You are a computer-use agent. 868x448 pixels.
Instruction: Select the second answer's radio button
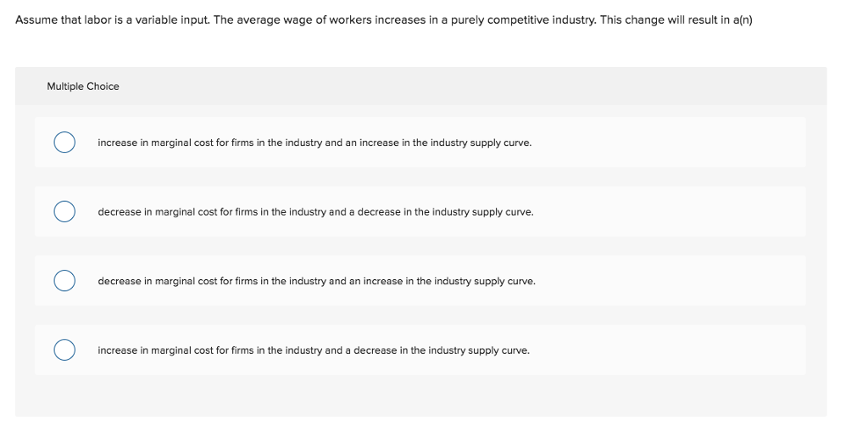pyautogui.click(x=64, y=212)
